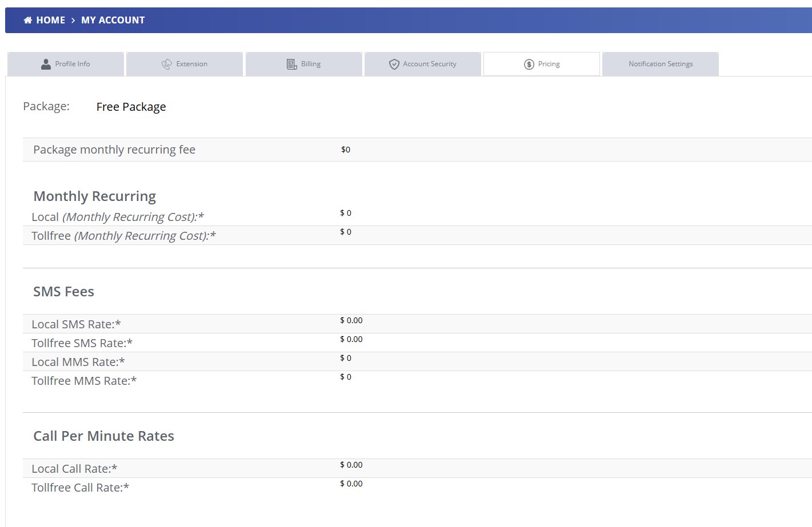This screenshot has width=812, height=527.
Task: Click the Extension headset icon
Action: coord(167,63)
